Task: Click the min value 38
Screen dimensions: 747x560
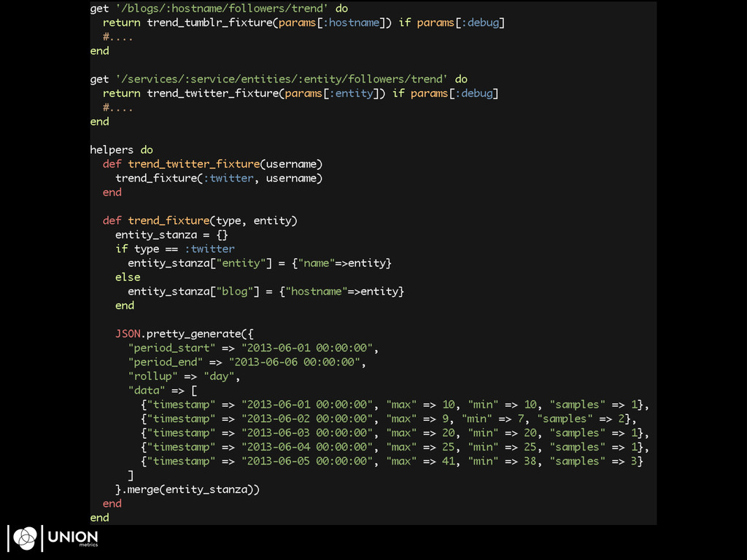Action: 530,462
